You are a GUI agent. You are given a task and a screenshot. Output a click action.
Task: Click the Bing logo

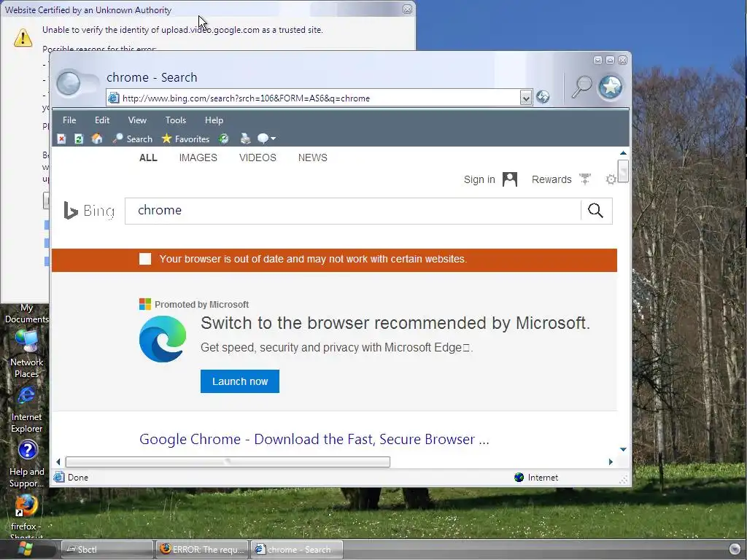pyautogui.click(x=89, y=211)
